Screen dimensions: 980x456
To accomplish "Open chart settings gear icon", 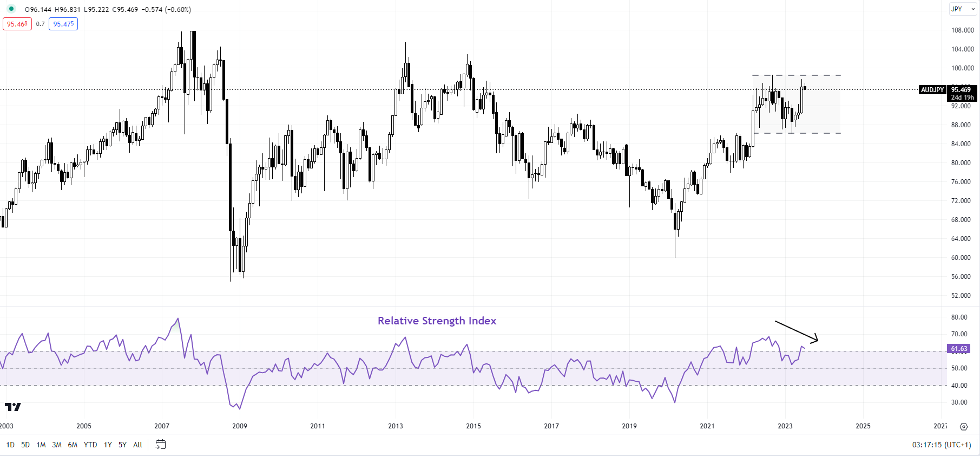I will pyautogui.click(x=964, y=427).
